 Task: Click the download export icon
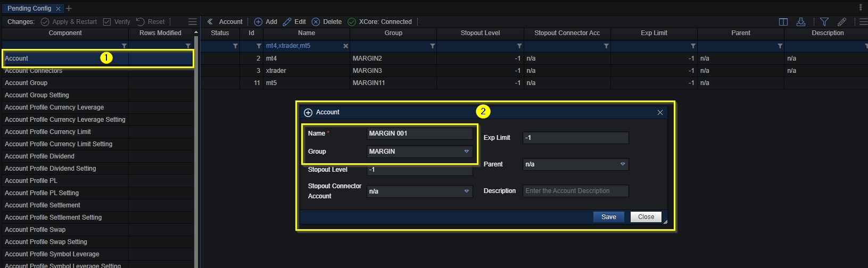(801, 22)
